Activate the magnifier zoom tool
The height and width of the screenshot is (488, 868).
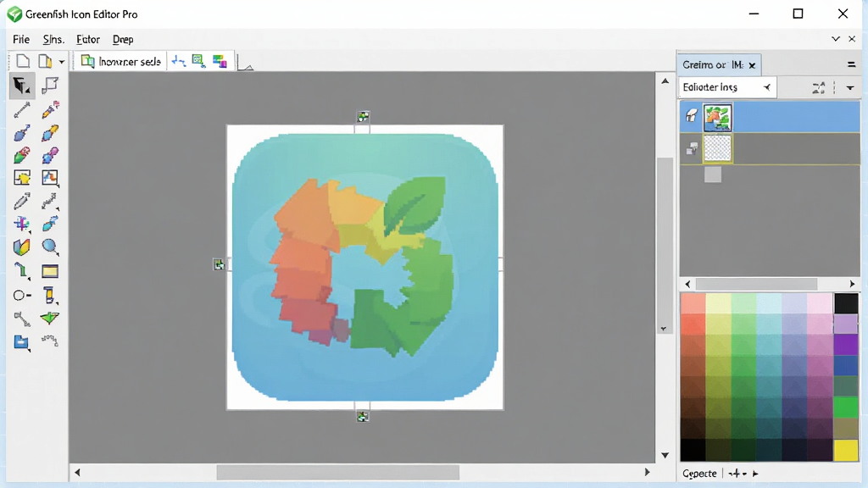[50, 247]
